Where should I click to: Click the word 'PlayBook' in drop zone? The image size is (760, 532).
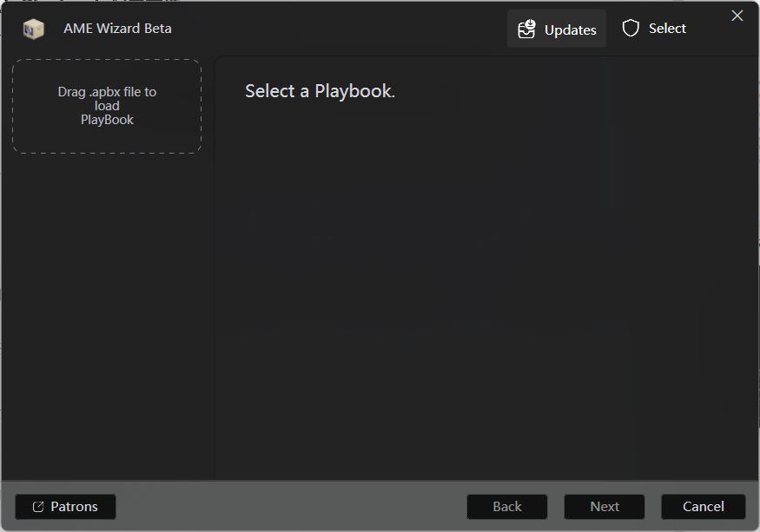[x=107, y=120]
